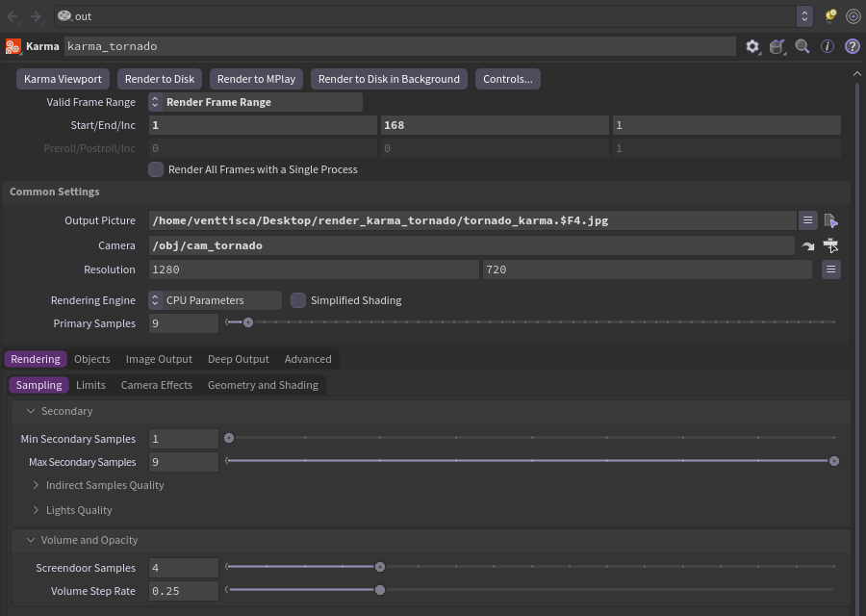Open the Camera Effects sub-tab
The height and width of the screenshot is (616, 866).
pos(156,385)
